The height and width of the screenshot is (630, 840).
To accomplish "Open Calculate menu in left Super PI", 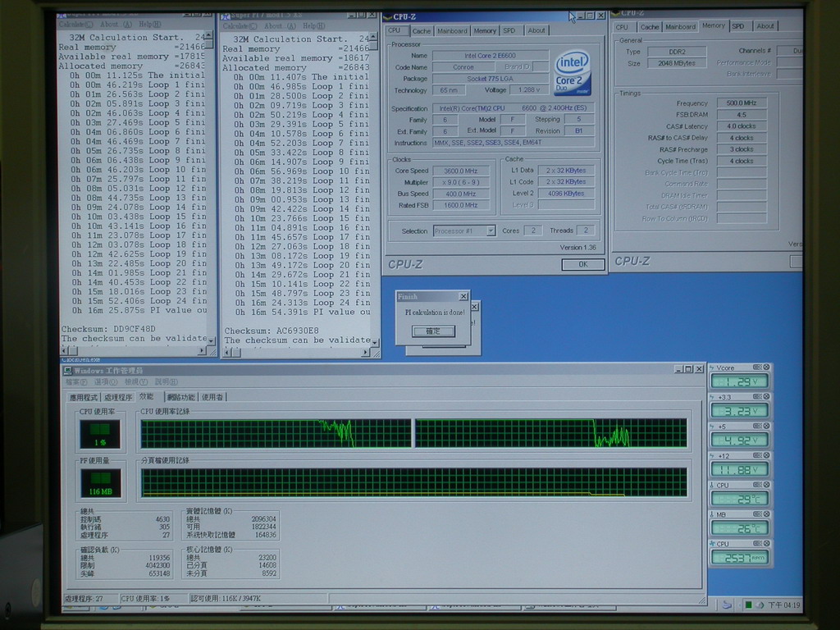I will [75, 25].
